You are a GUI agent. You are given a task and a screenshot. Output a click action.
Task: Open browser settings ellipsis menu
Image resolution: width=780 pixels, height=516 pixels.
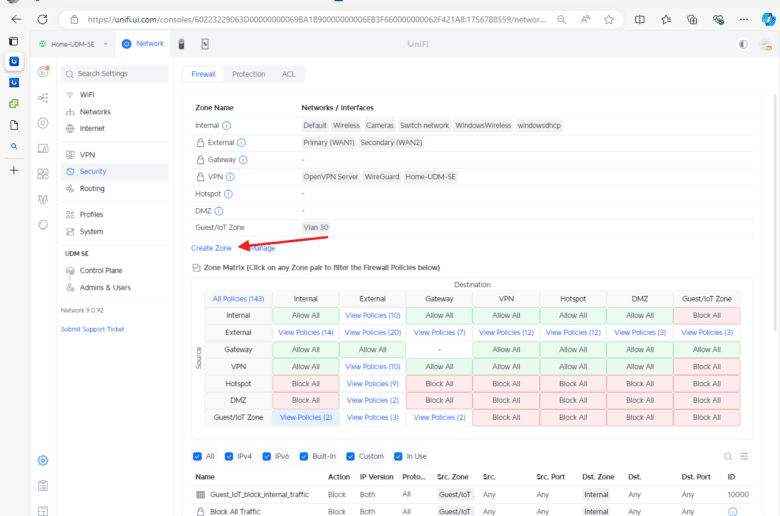coord(744,19)
